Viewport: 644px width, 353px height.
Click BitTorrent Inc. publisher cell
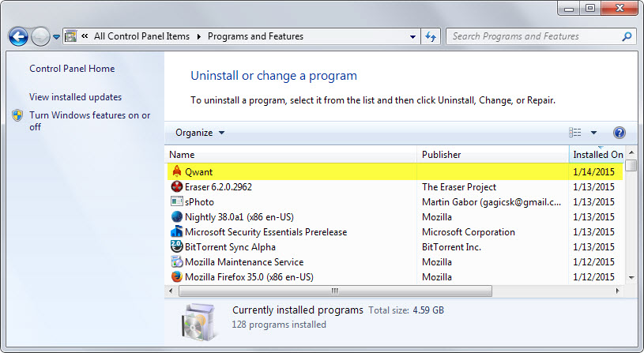click(451, 247)
